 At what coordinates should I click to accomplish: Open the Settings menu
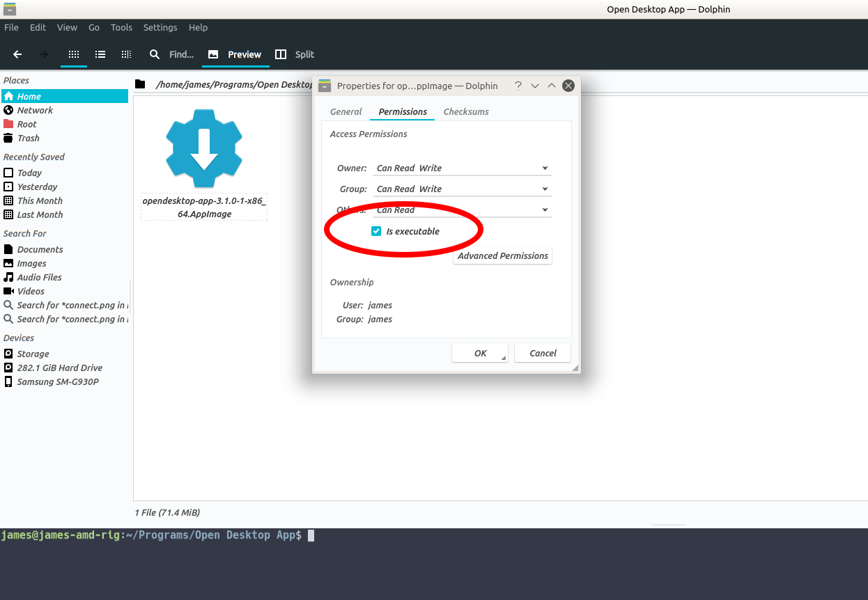(160, 27)
